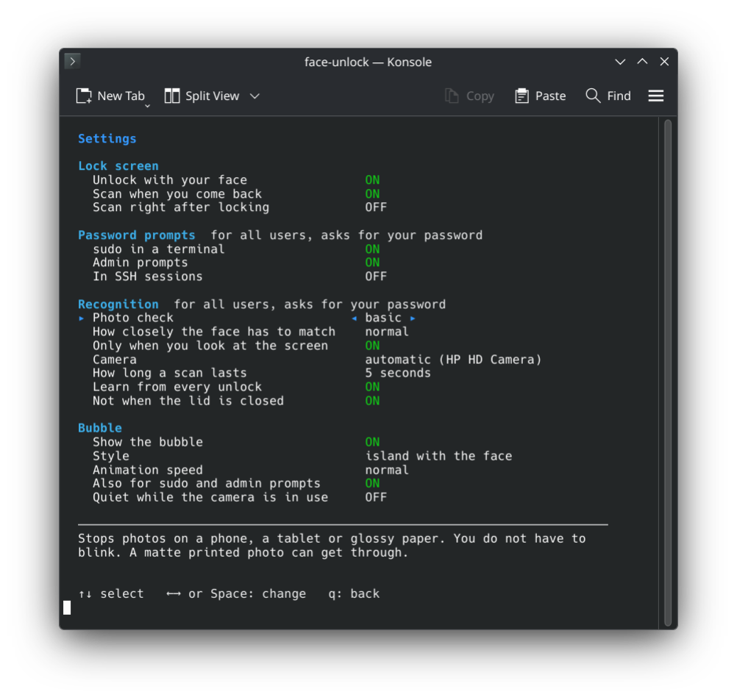Minimize the Konsole window

[x=620, y=62]
